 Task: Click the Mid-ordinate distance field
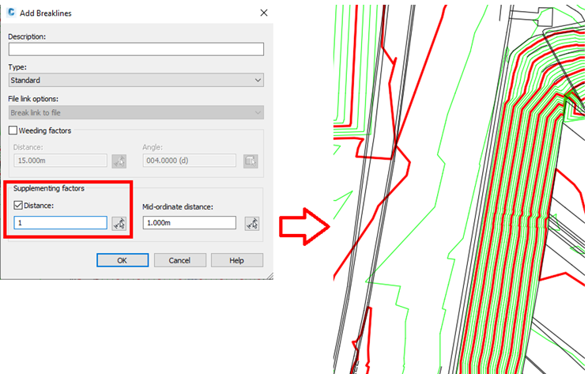point(190,223)
